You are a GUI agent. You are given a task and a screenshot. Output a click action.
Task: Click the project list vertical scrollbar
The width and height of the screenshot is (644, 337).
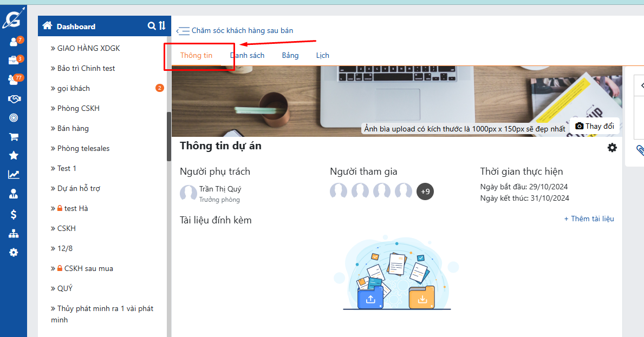pos(169,135)
